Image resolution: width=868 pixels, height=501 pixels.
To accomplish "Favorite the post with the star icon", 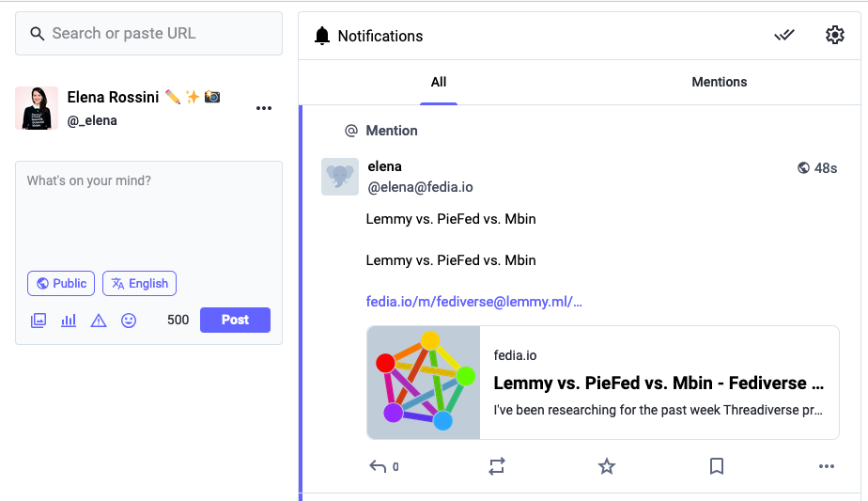I will pos(607,466).
